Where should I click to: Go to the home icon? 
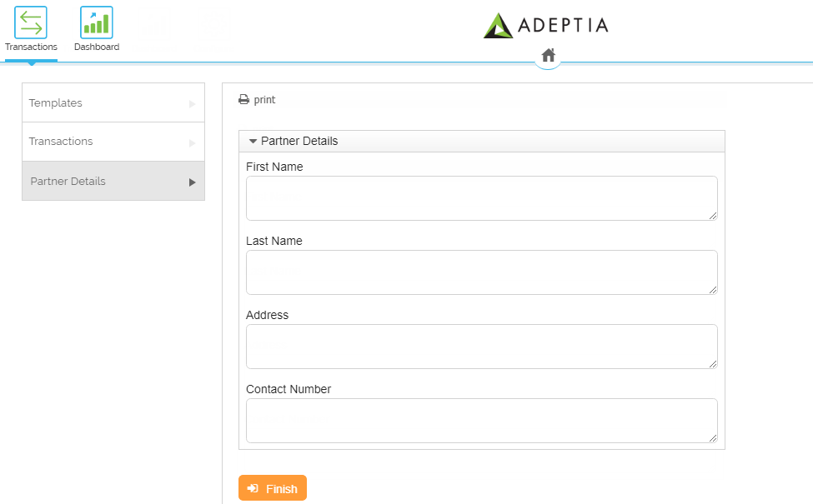(548, 55)
